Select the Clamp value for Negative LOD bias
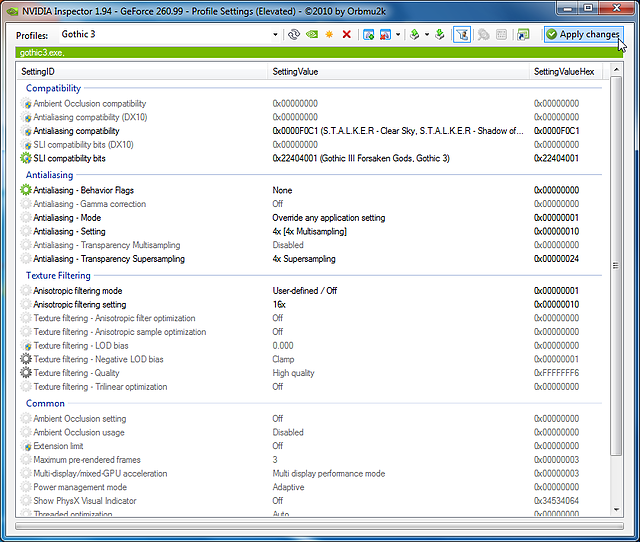Image resolution: width=640 pixels, height=542 pixels. [x=283, y=359]
